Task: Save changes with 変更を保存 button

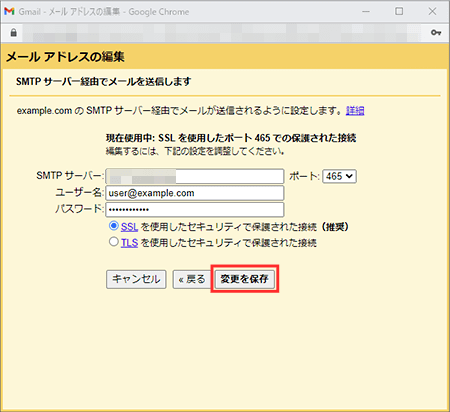Action: [x=244, y=279]
